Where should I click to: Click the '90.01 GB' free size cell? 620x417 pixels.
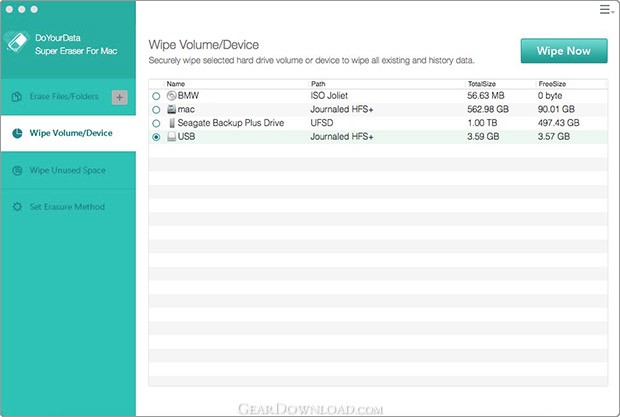(x=556, y=109)
